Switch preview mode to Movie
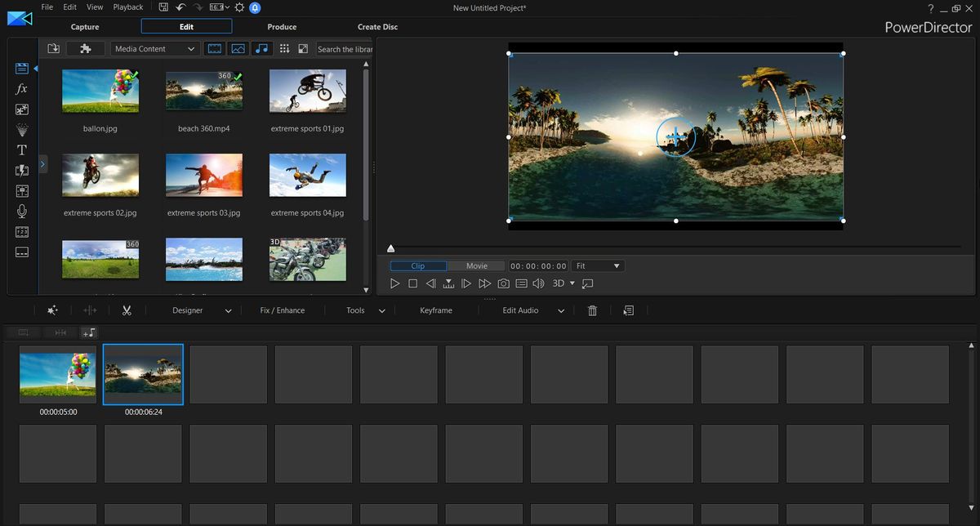 476,265
